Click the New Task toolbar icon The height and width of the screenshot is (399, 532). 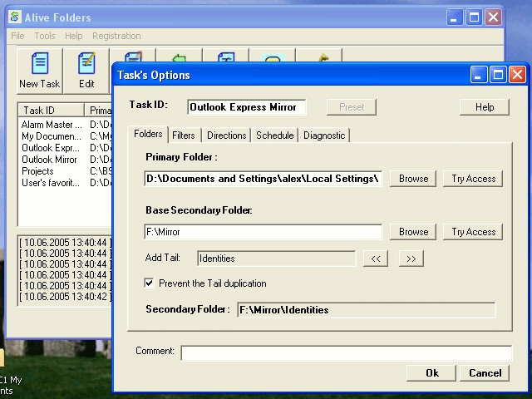tap(40, 63)
